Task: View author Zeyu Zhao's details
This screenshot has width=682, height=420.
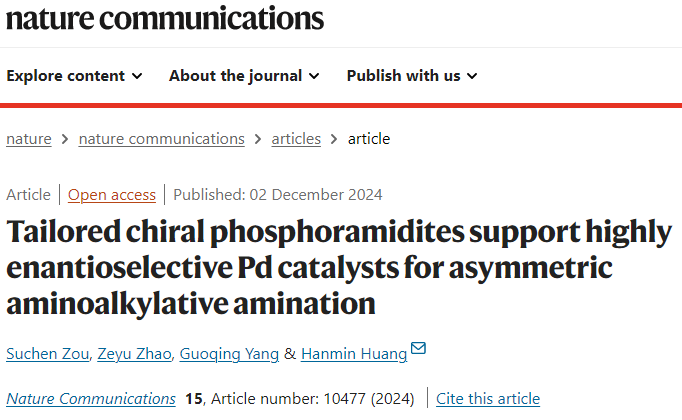Action: (134, 353)
